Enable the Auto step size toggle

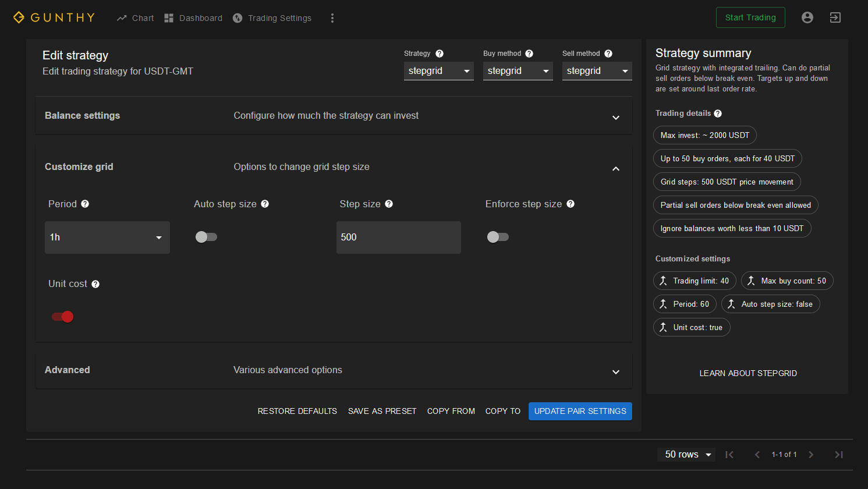[206, 237]
